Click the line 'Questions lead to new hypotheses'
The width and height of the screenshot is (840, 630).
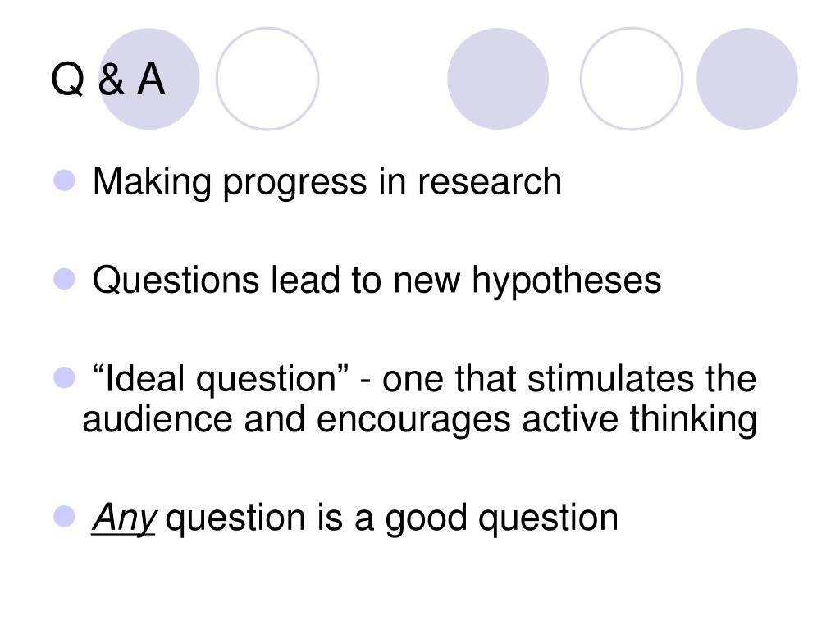point(377,281)
